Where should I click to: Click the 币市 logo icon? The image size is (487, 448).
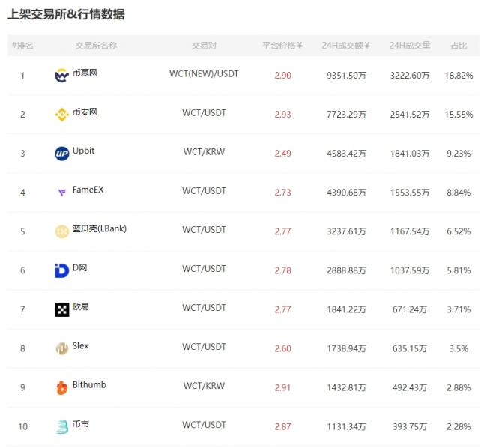pyautogui.click(x=61, y=426)
